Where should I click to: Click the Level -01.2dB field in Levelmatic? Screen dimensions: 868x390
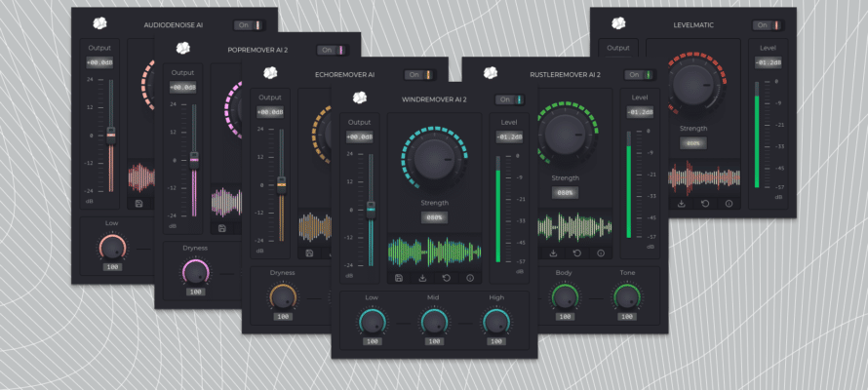point(769,62)
